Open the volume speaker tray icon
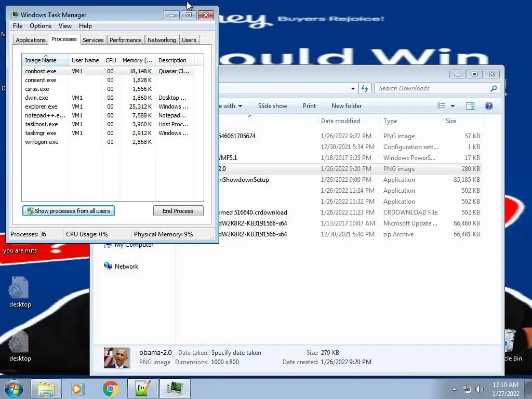The height and width of the screenshot is (399, 532). [x=480, y=389]
